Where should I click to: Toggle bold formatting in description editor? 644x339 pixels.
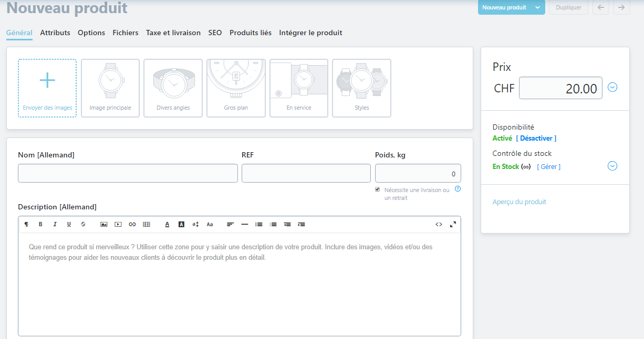[x=40, y=224]
